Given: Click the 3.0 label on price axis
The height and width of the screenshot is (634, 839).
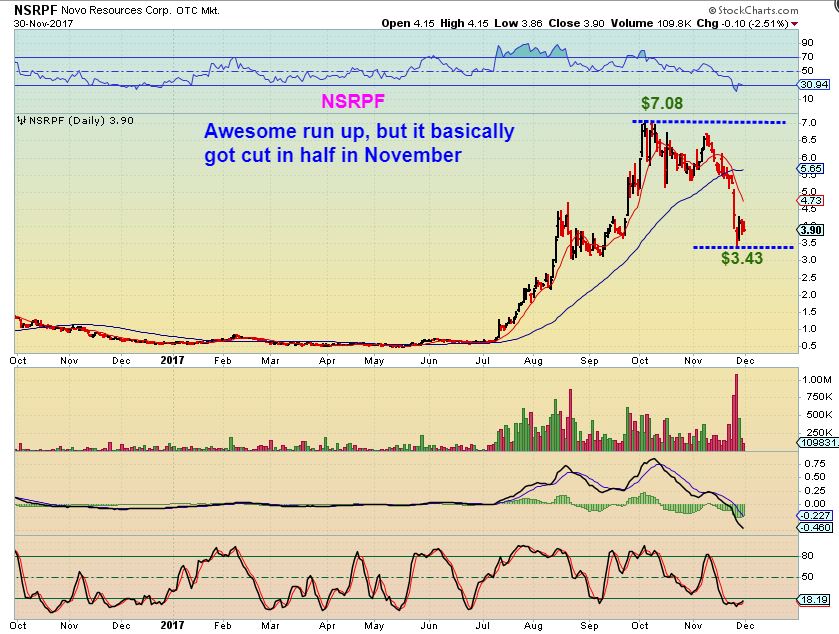Looking at the screenshot, I should (x=810, y=260).
